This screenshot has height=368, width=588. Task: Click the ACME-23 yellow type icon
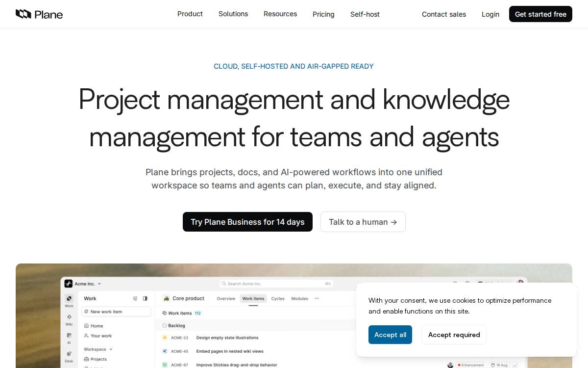click(x=165, y=338)
